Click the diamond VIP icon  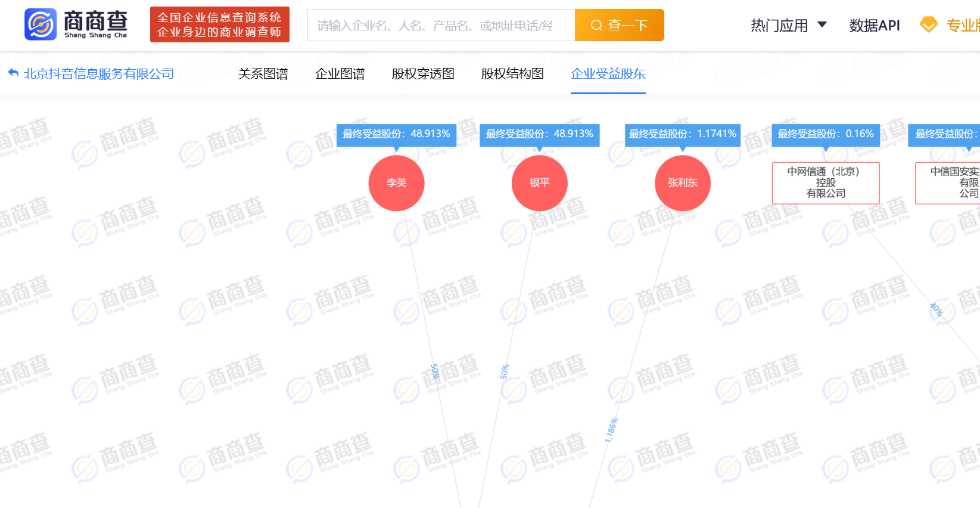pos(928,25)
